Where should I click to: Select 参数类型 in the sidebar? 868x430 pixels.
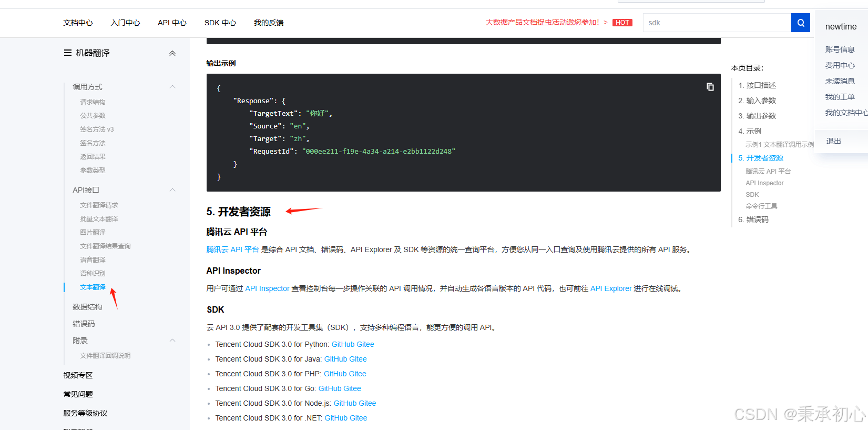(93, 171)
